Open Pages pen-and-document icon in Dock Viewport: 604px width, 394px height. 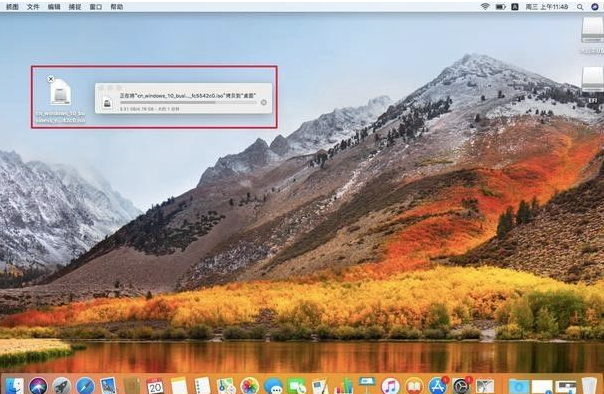pyautogui.click(x=320, y=386)
